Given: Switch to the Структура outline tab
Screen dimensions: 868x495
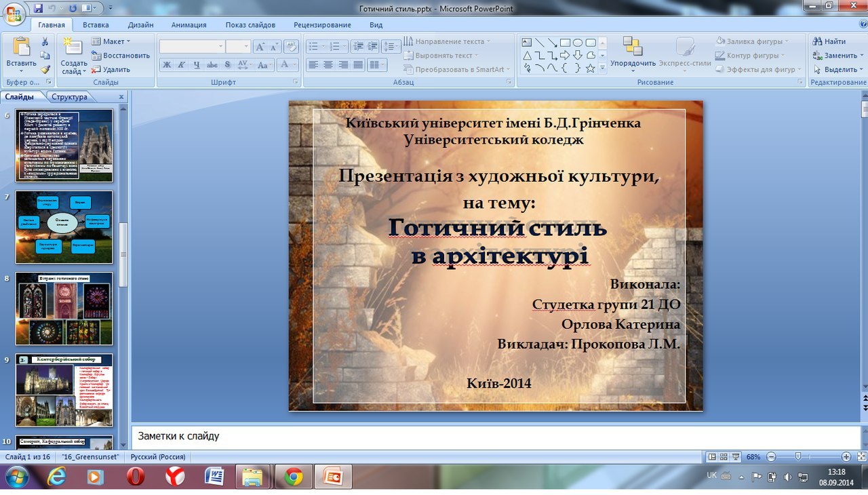Looking at the screenshot, I should click(x=69, y=97).
